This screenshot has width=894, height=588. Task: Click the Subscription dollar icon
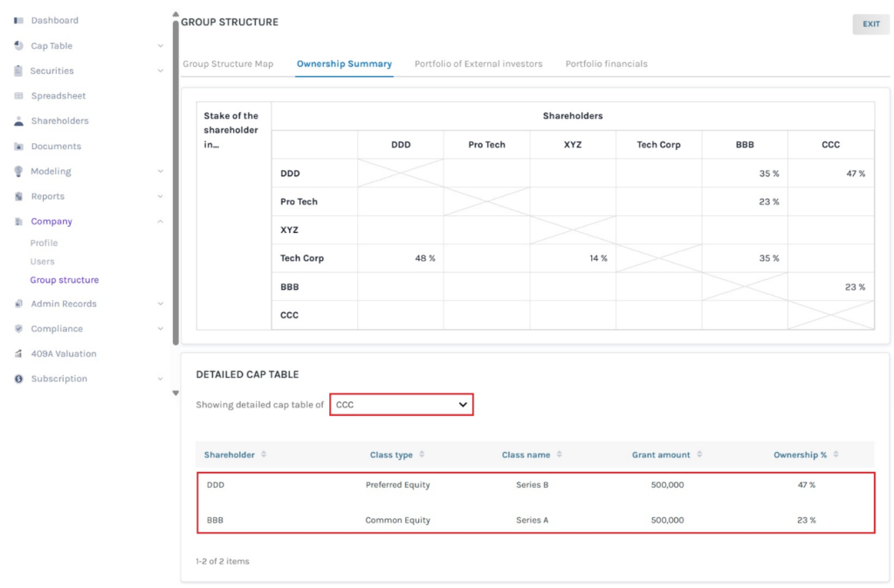18,379
